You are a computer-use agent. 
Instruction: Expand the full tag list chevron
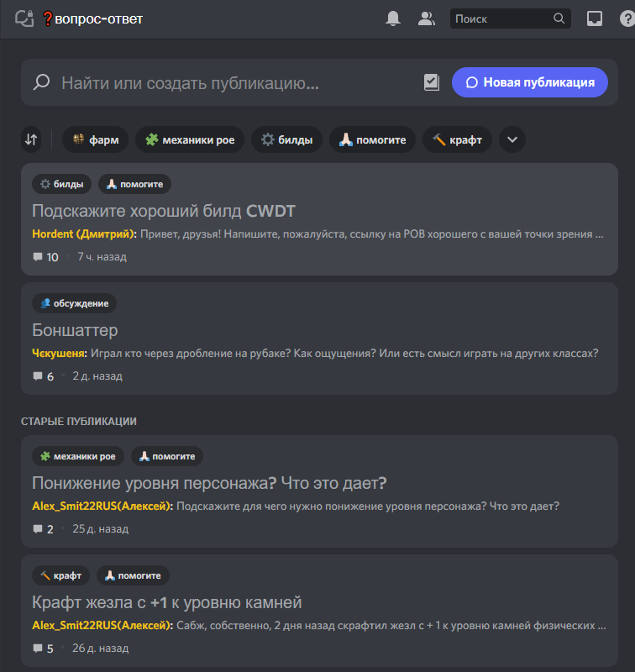coord(512,139)
